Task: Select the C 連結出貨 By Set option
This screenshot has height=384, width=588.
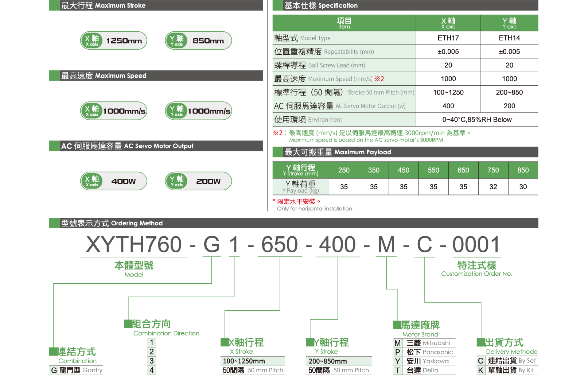Action: tap(507, 361)
